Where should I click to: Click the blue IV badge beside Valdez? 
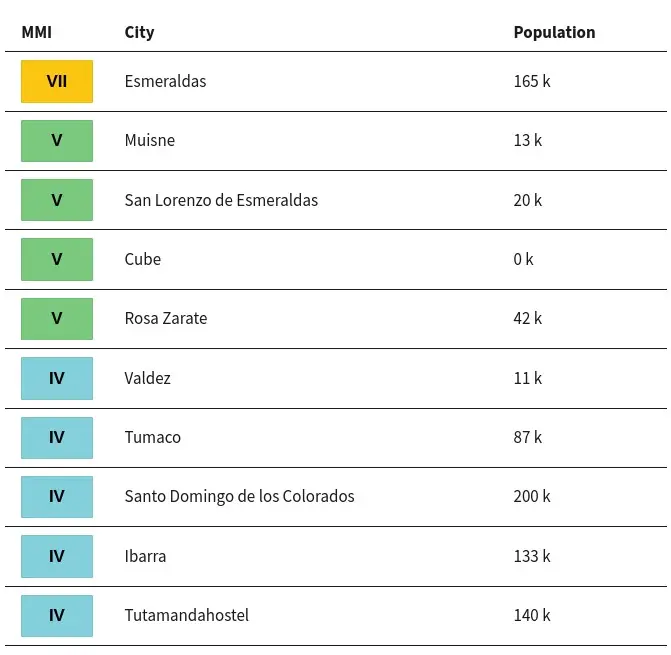[x=57, y=378]
